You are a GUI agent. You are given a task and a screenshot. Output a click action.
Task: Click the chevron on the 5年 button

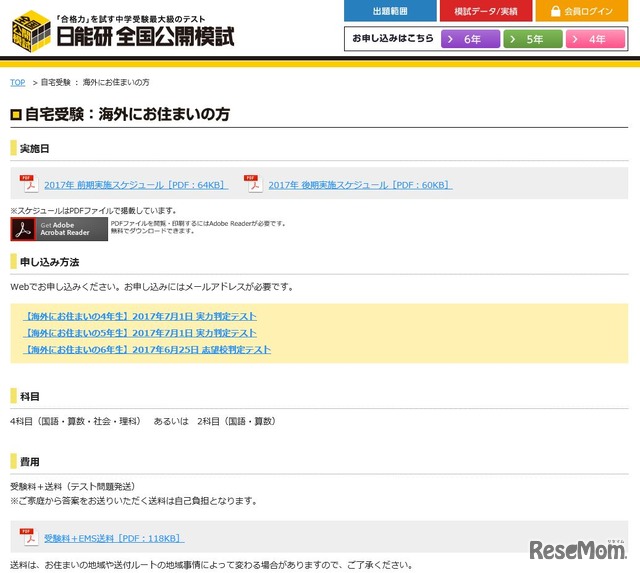coord(513,39)
